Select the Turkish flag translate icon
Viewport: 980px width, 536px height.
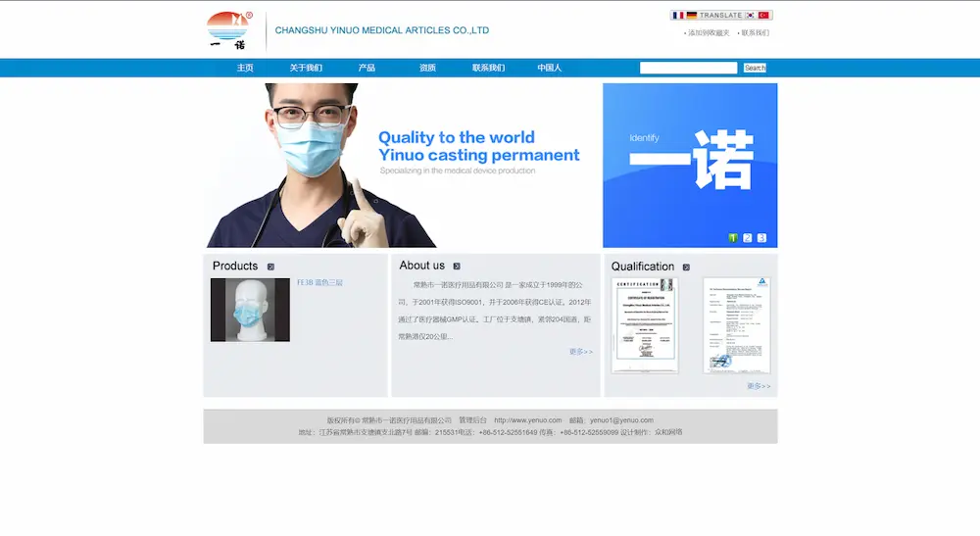point(763,15)
